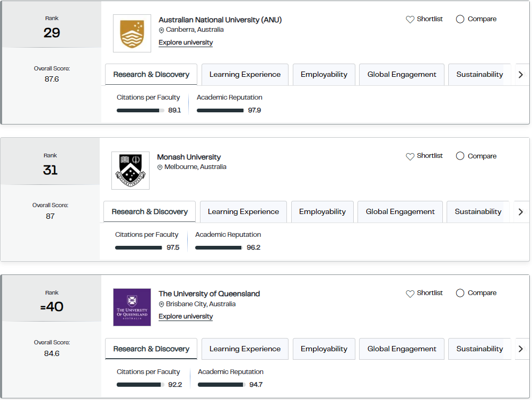The image size is (532, 400).
Task: Select Compare radio for University of Queensland
Action: click(460, 293)
